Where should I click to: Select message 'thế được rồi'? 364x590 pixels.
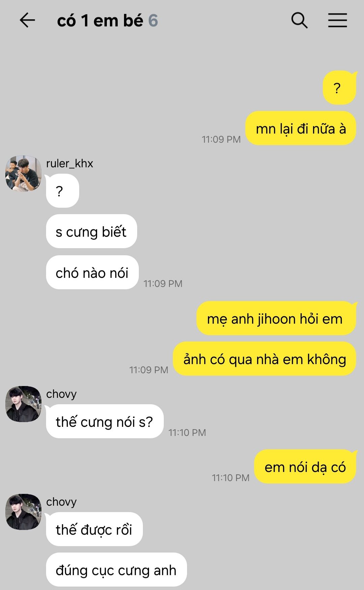click(x=94, y=529)
